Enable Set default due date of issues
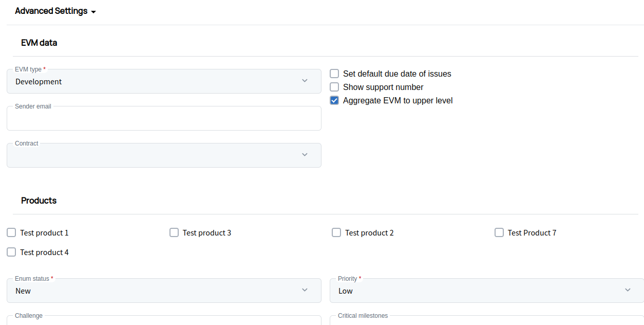 [334, 74]
